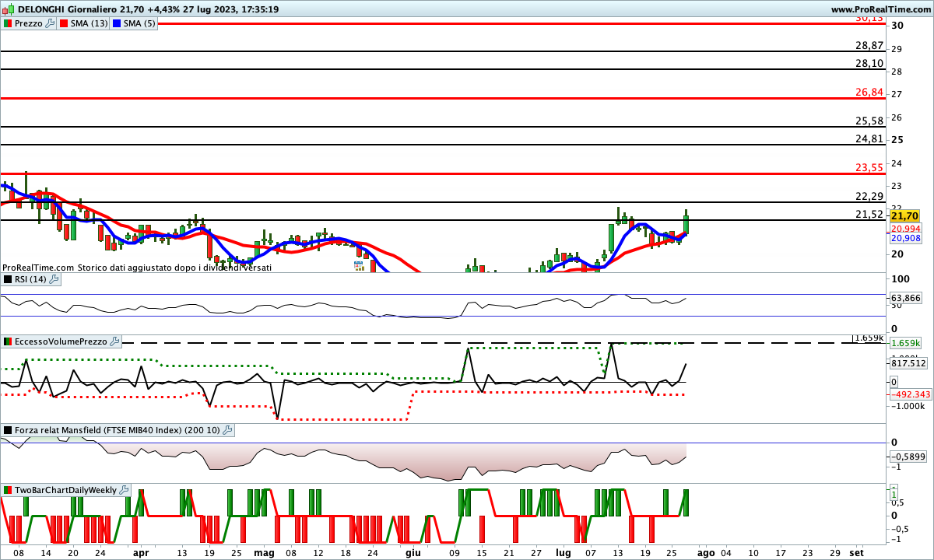934x560 pixels.
Task: Select the TwoBarChartDailyWeekly panel label
Action: point(66,490)
